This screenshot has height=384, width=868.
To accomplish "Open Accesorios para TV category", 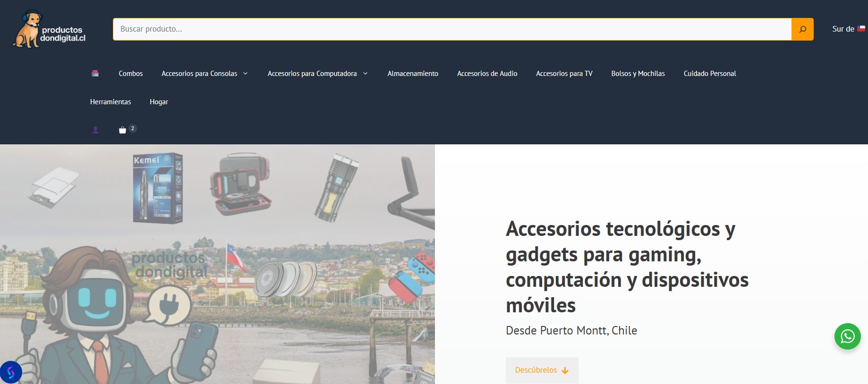I will 564,74.
